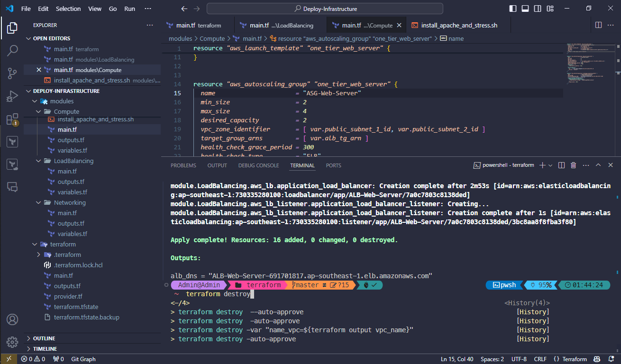
Task: Toggle the bottom panel layout button
Action: pos(525,9)
